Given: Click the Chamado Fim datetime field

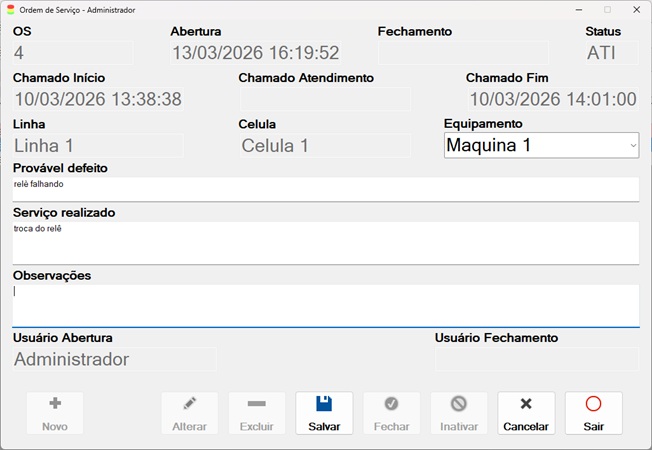Looking at the screenshot, I should click(x=553, y=99).
